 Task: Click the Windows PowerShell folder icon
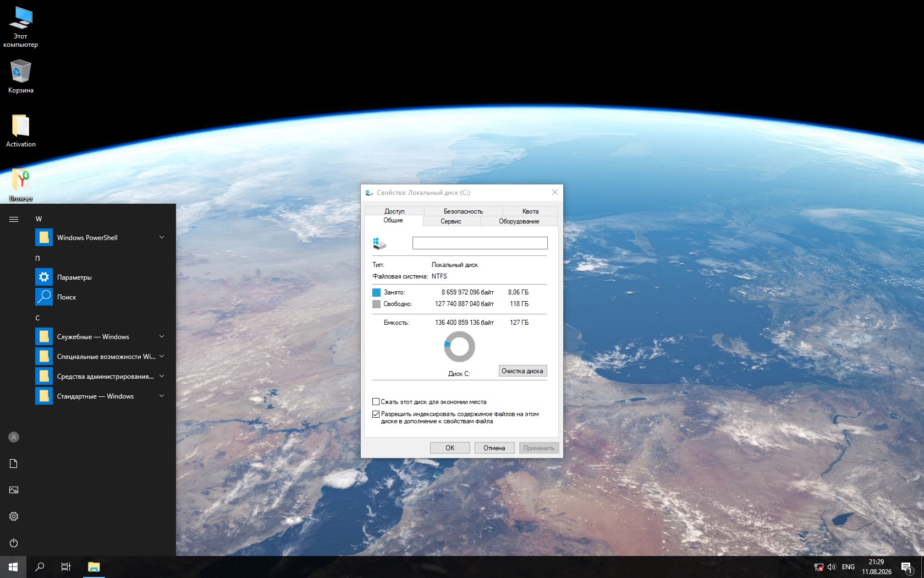pyautogui.click(x=44, y=238)
